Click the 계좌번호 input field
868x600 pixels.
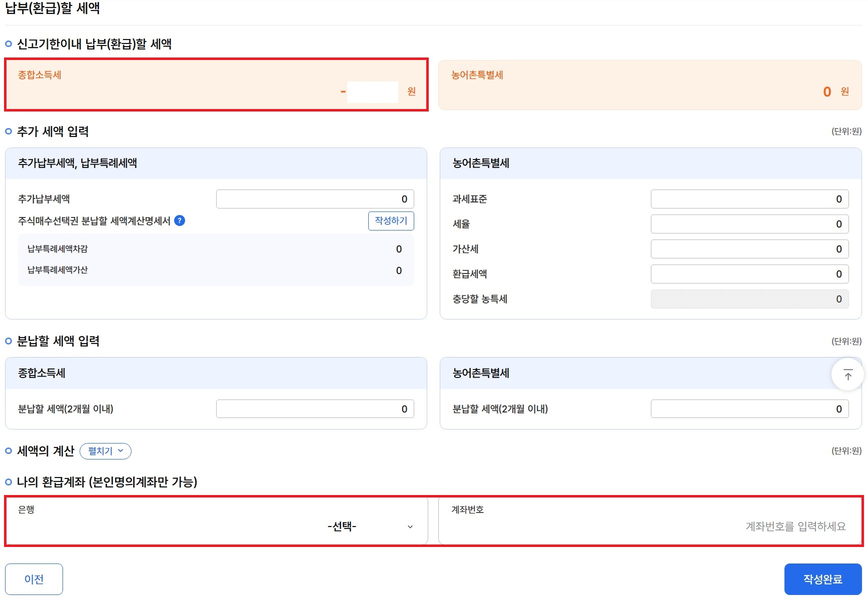(650, 520)
